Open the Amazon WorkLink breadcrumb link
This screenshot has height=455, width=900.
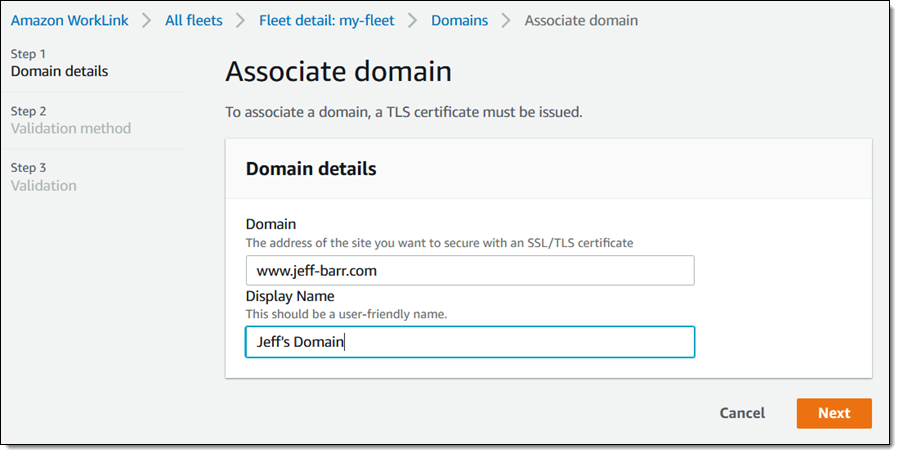click(71, 20)
